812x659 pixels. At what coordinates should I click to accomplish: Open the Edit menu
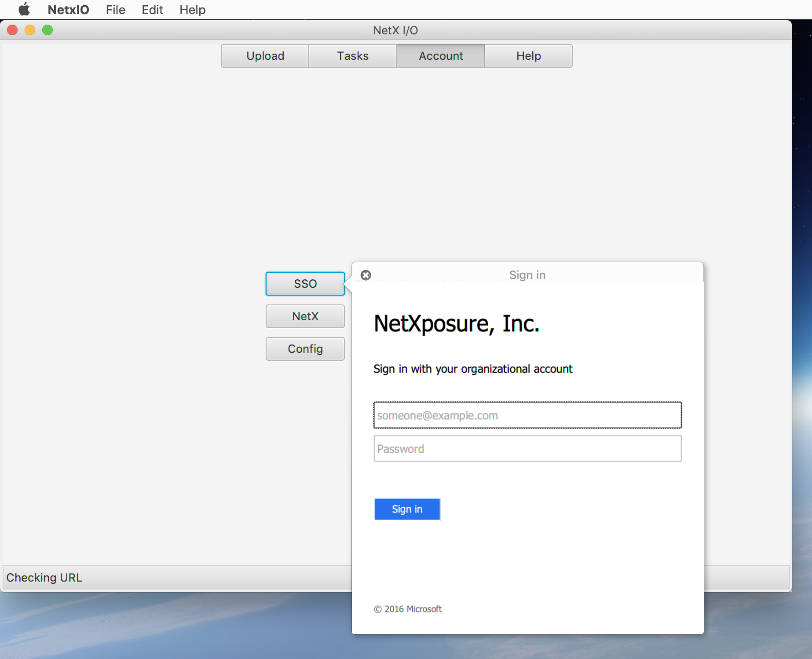point(152,10)
